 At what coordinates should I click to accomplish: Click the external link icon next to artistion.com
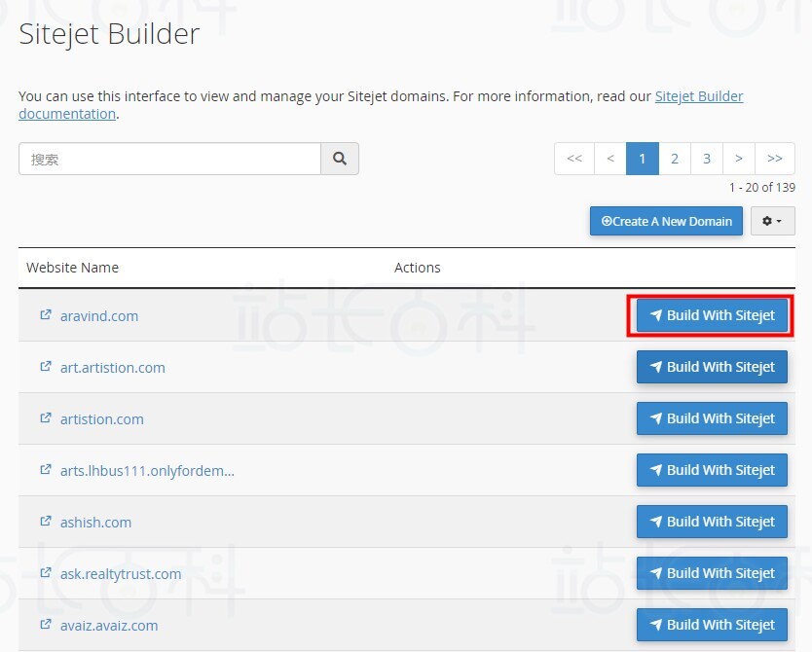click(45, 417)
